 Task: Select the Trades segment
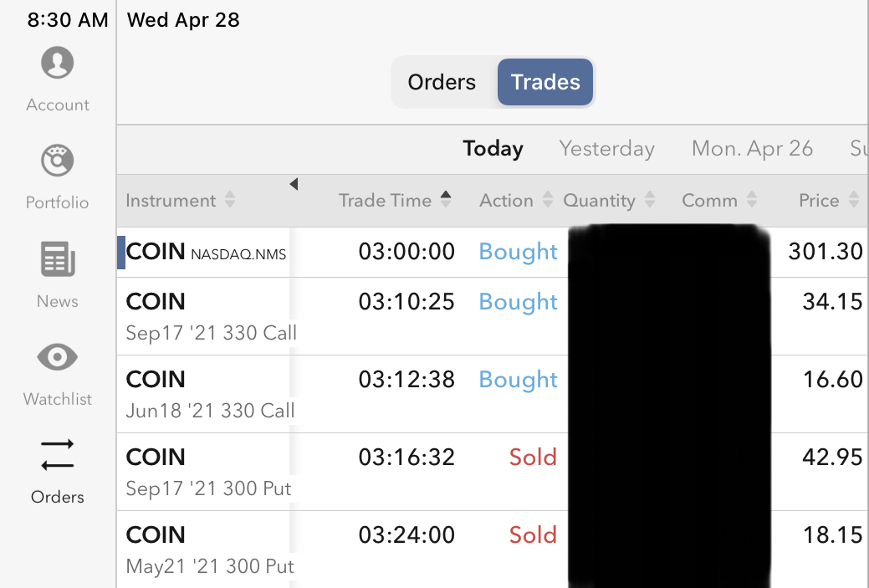[545, 82]
